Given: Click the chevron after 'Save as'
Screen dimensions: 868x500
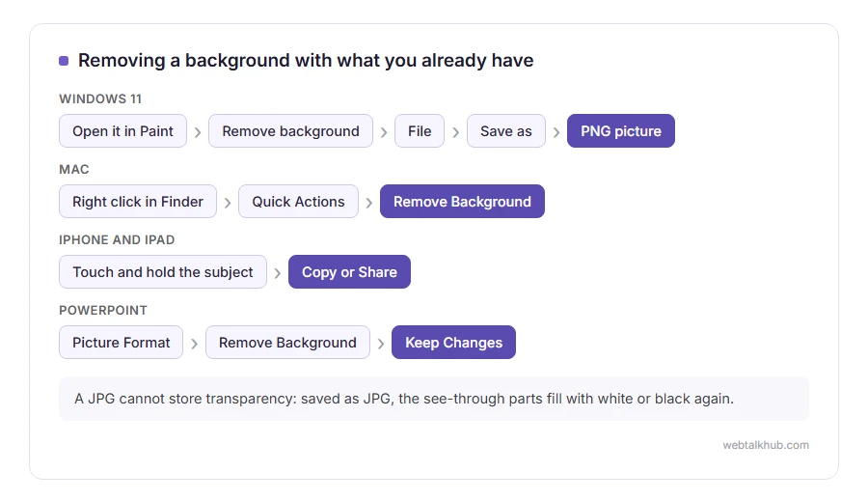Looking at the screenshot, I should 556,132.
